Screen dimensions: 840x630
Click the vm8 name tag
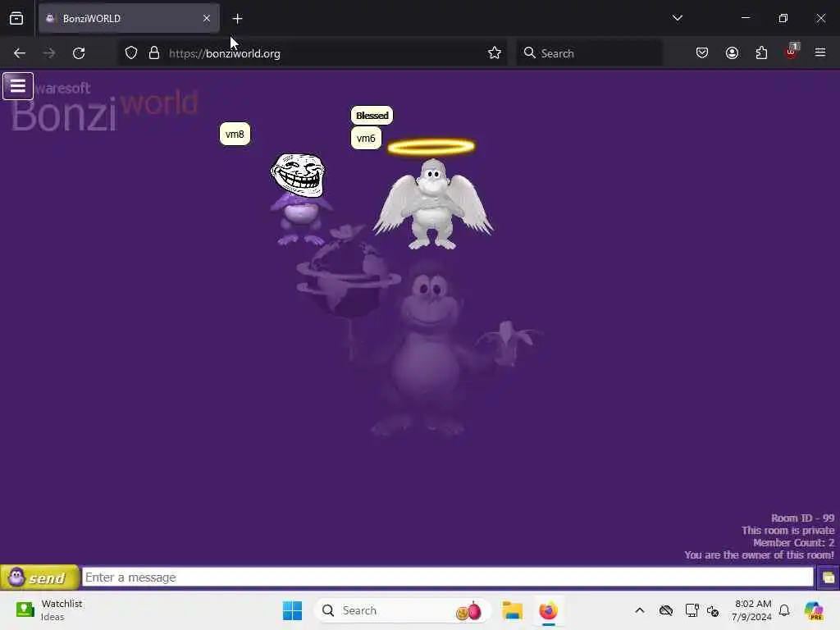[235, 134]
